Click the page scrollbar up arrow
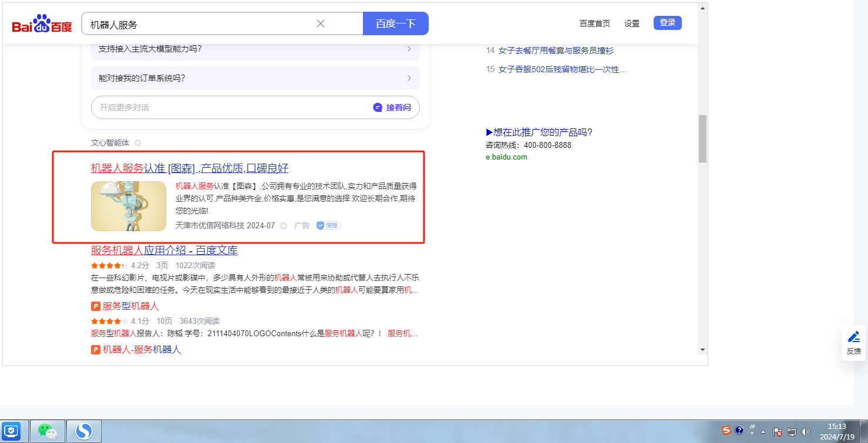The width and height of the screenshot is (868, 443). point(702,8)
